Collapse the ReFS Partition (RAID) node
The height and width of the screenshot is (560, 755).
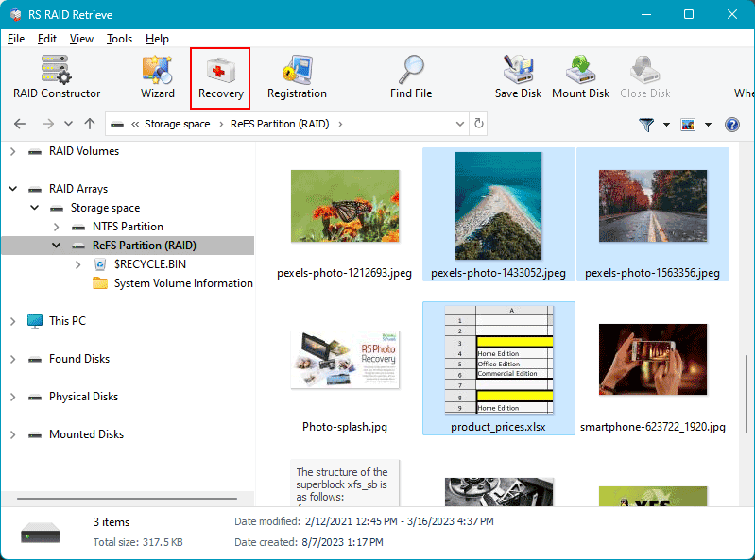click(57, 246)
